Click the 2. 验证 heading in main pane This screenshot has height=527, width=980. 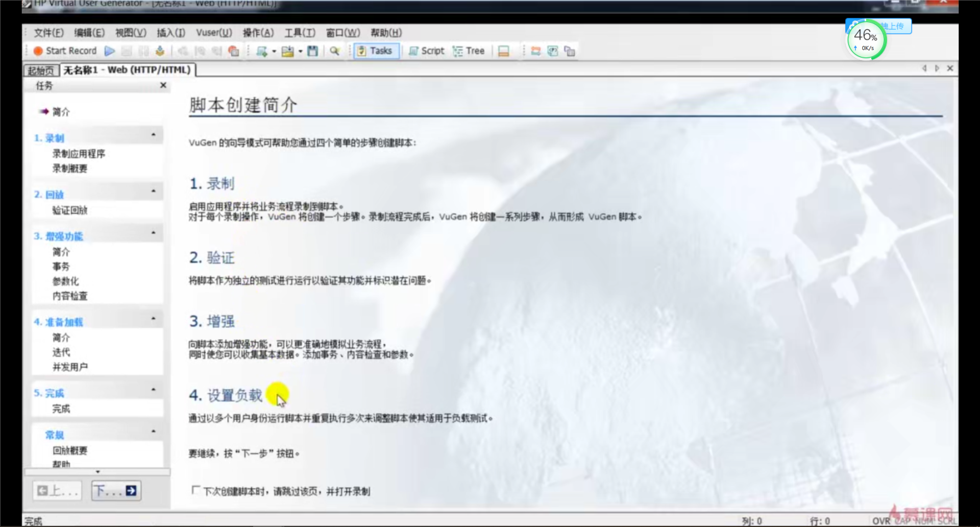point(212,258)
